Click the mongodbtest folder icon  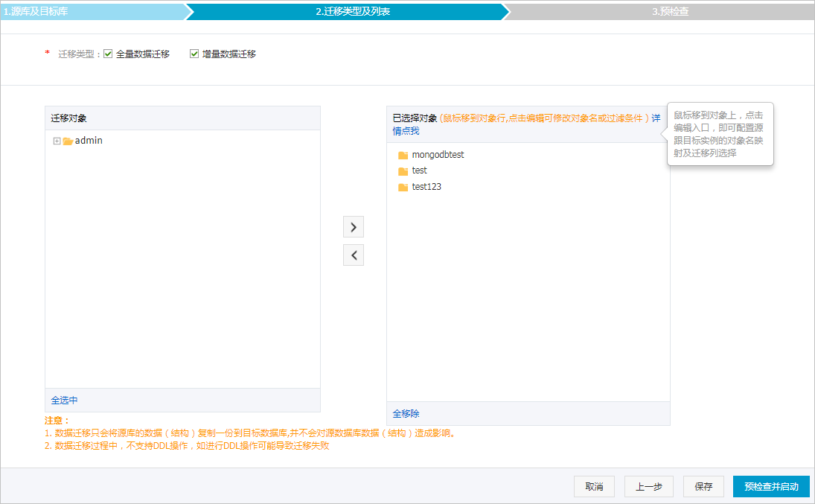(x=403, y=155)
